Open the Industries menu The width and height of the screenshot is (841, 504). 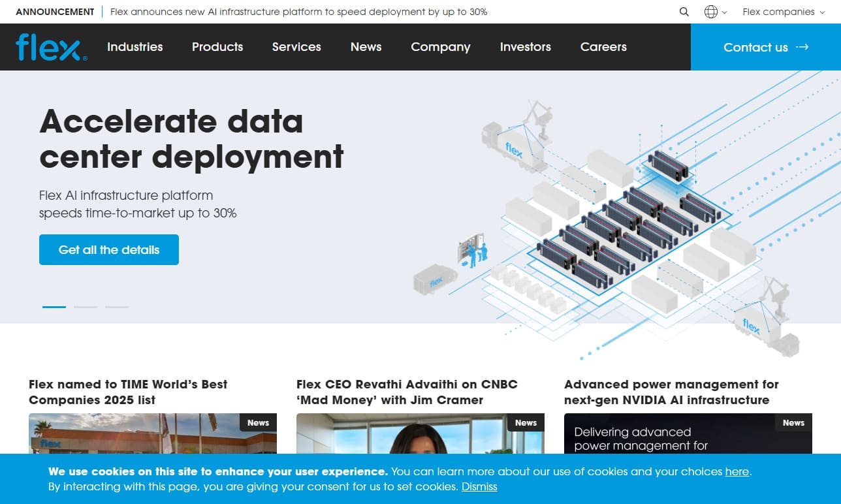click(x=135, y=47)
